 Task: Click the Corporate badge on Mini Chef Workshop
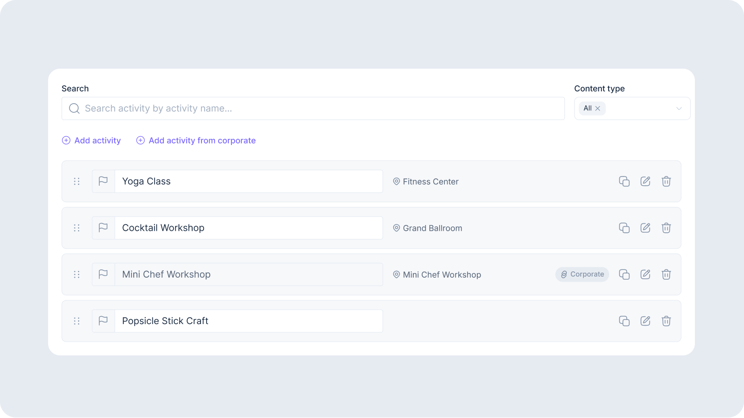click(582, 274)
